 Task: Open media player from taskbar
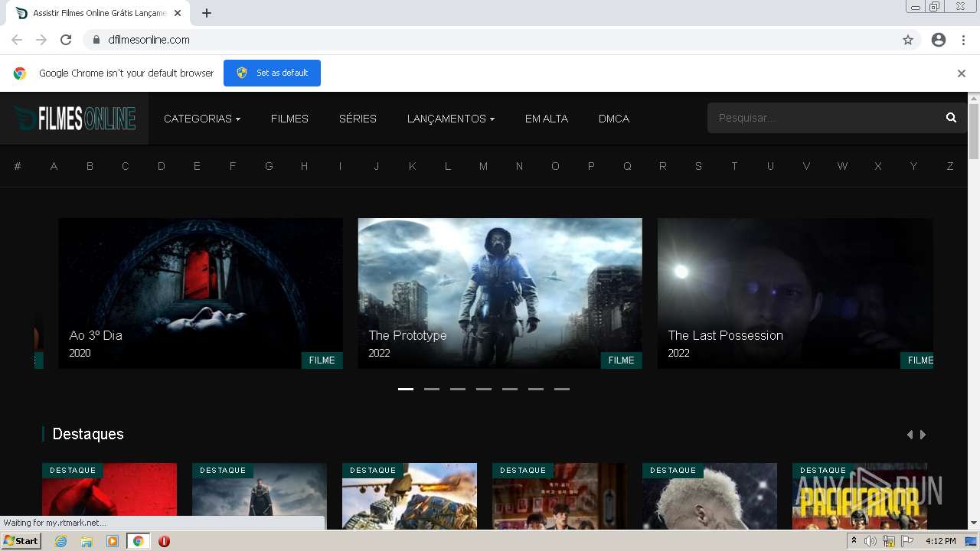[x=113, y=541]
